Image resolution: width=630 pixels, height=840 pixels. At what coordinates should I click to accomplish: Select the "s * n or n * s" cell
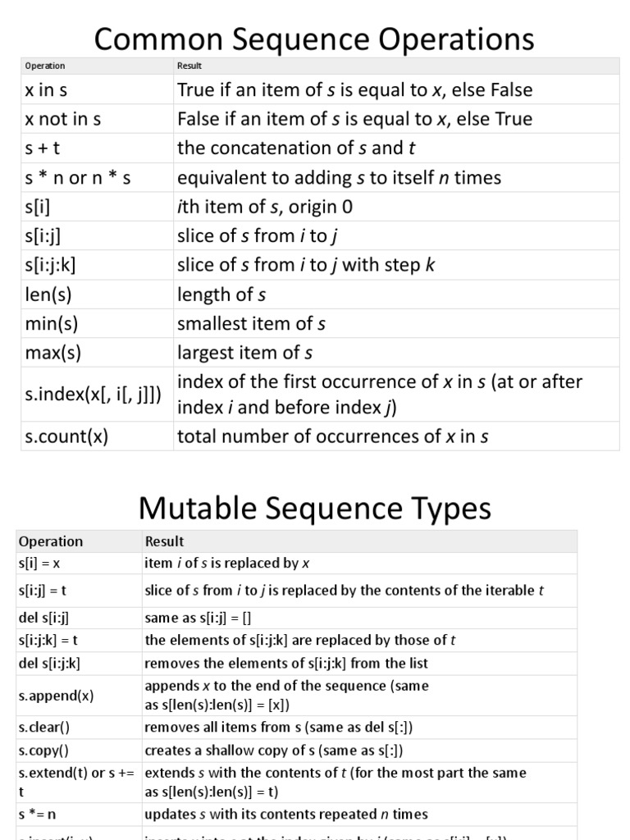pyautogui.click(x=78, y=178)
